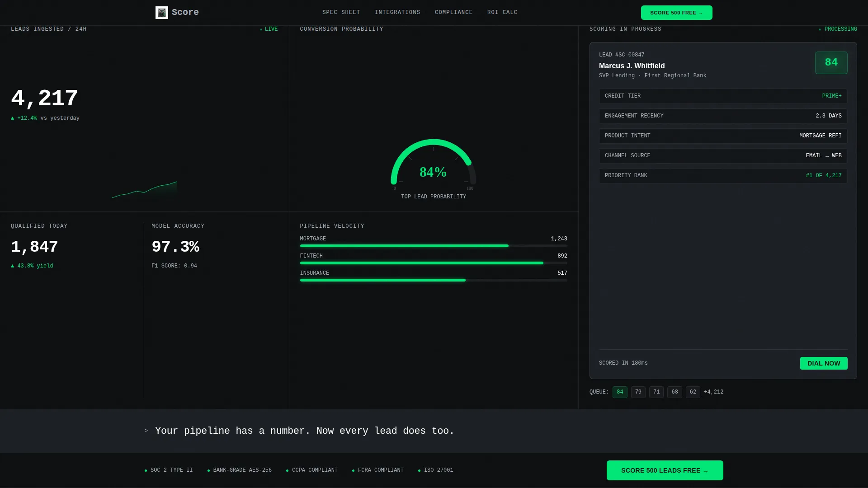This screenshot has height=488, width=868.
Task: Click the ISO 27001 badge
Action: coord(436,470)
